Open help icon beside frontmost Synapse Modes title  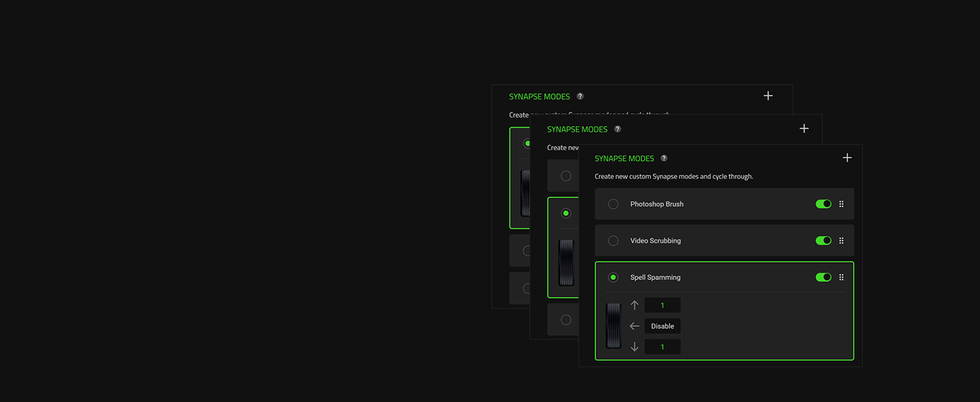click(x=664, y=159)
